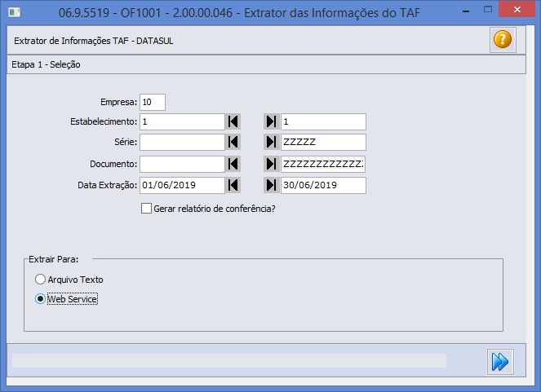The height and width of the screenshot is (392, 541).
Task: Click the empty Documento start field
Action: tap(182, 164)
